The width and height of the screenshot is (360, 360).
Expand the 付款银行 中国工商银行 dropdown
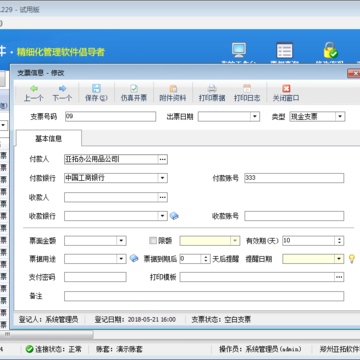coord(162,178)
